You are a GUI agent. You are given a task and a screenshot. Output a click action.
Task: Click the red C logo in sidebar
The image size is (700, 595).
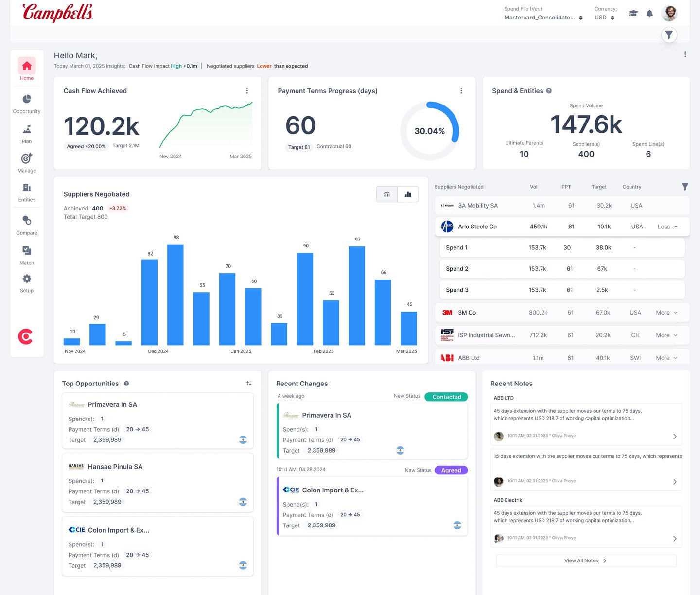click(25, 336)
